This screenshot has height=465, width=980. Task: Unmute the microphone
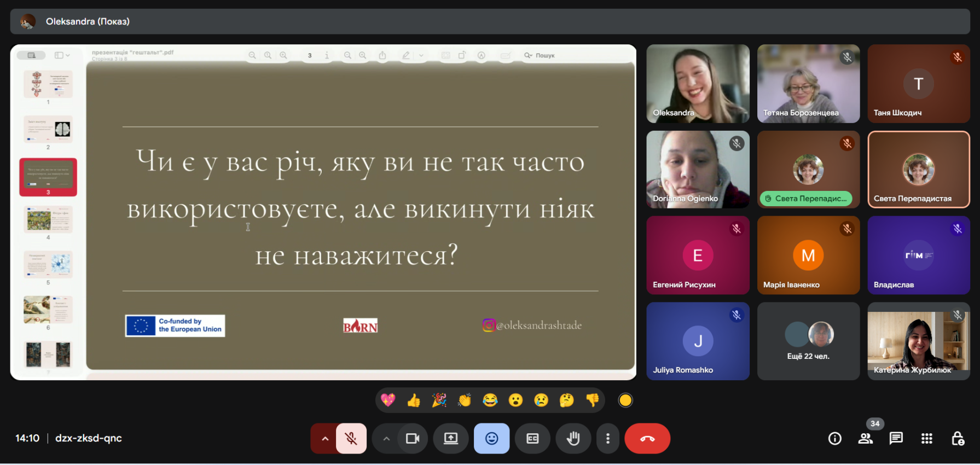(x=351, y=438)
